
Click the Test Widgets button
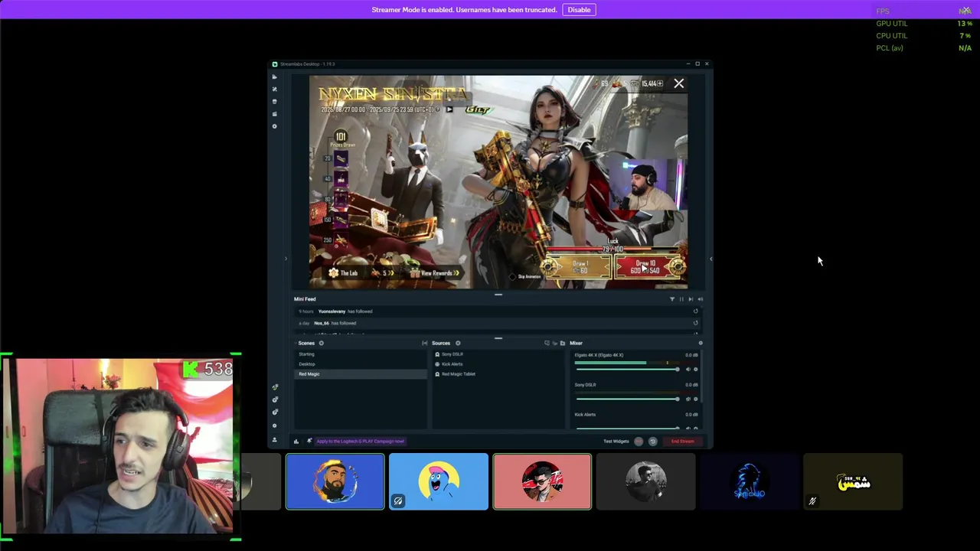(616, 442)
